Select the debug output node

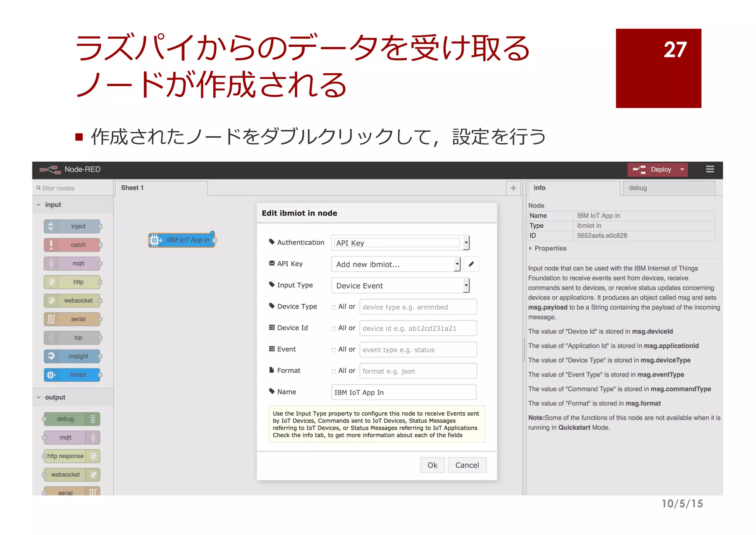pos(72,419)
